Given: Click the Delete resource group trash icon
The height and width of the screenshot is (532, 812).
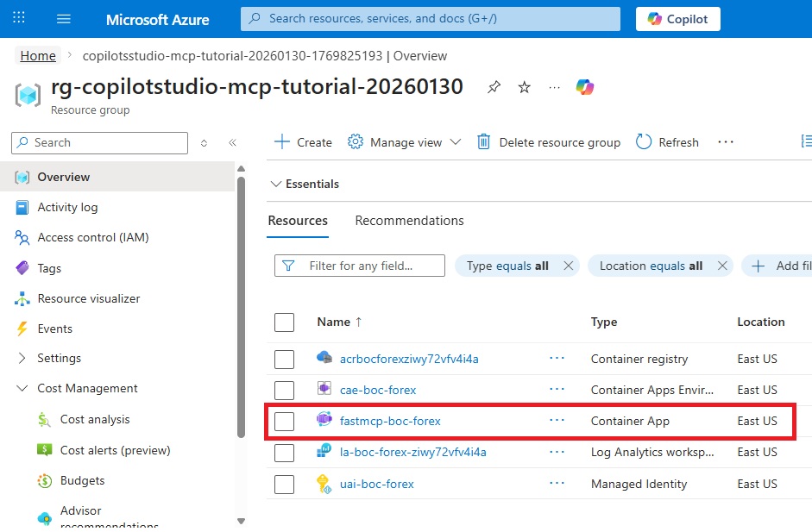Looking at the screenshot, I should coord(484,142).
